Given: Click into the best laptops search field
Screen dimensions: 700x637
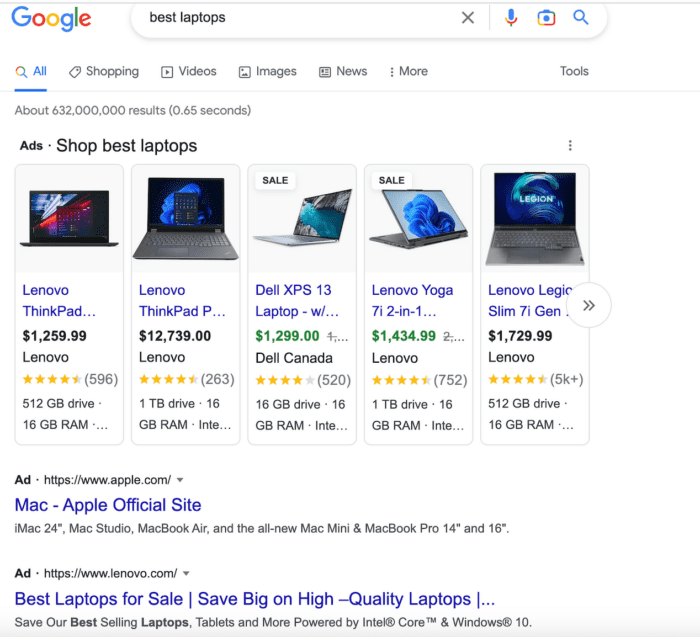Looking at the screenshot, I should (x=299, y=18).
